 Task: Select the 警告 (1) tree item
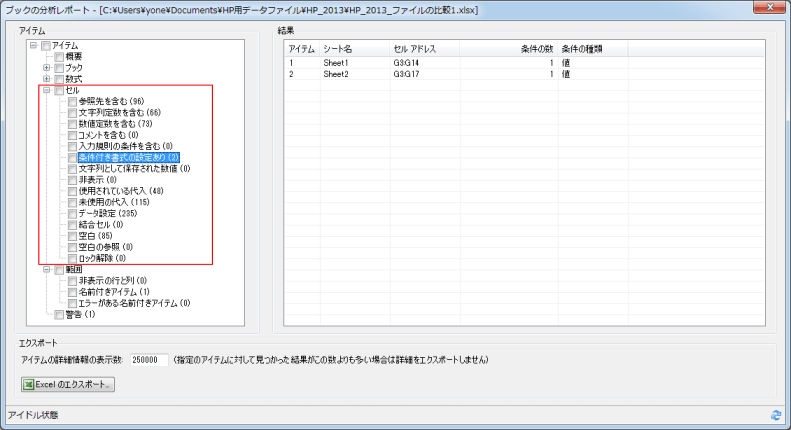[x=80, y=314]
